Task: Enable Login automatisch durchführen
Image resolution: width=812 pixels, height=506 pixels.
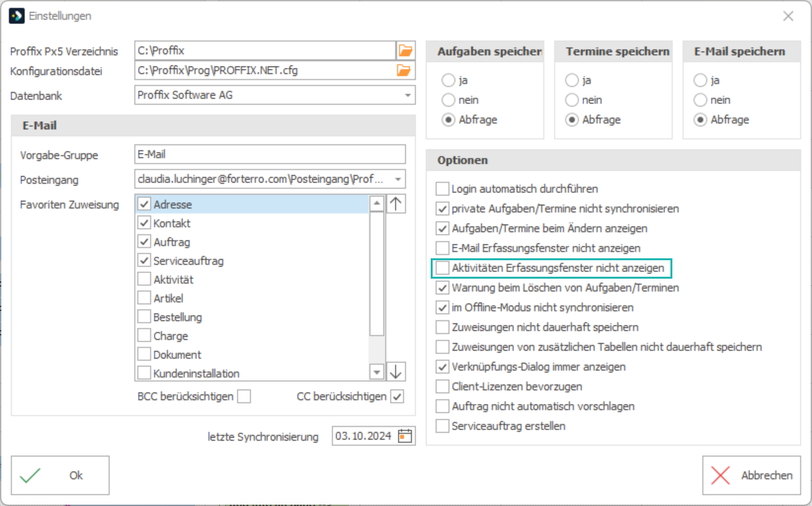Action: [443, 189]
